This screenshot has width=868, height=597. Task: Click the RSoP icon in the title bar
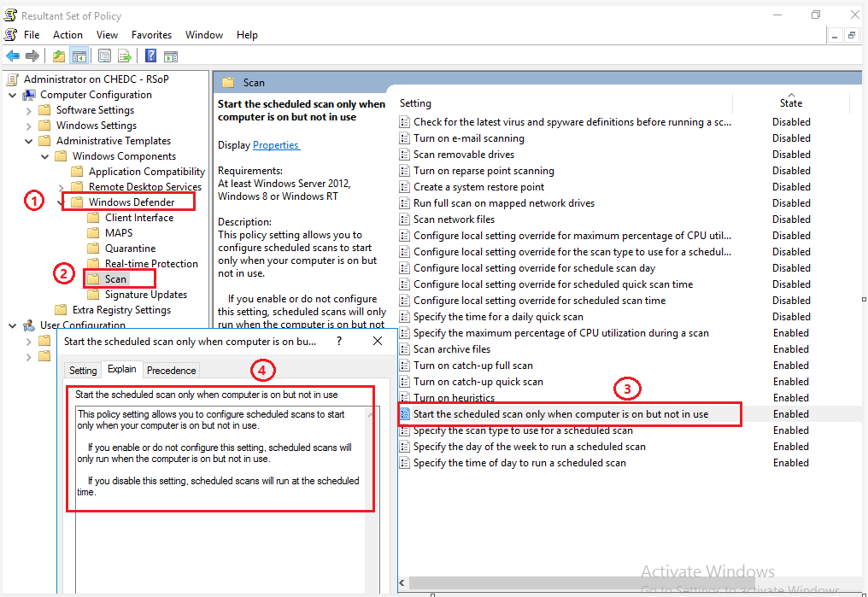click(10, 15)
